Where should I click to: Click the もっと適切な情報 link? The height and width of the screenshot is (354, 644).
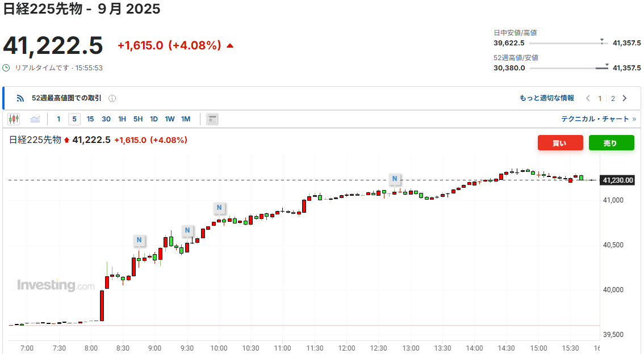[547, 98]
